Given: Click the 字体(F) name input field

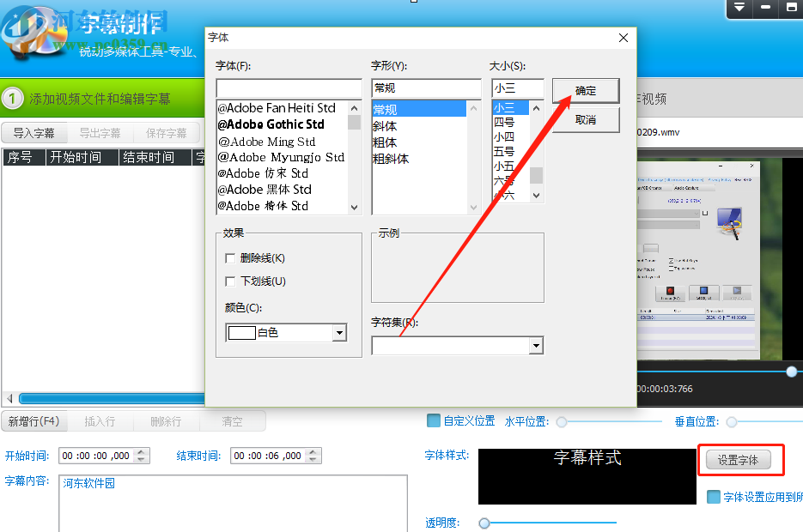Looking at the screenshot, I should [x=289, y=88].
